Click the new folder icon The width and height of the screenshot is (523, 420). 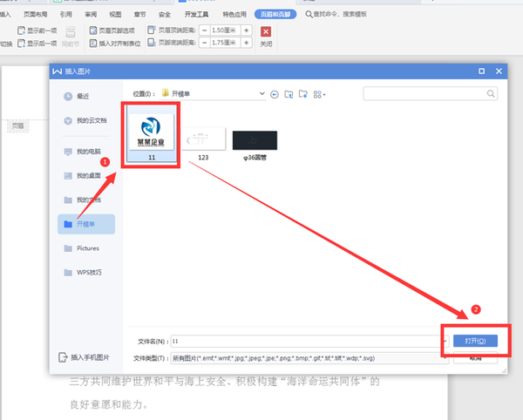click(302, 93)
